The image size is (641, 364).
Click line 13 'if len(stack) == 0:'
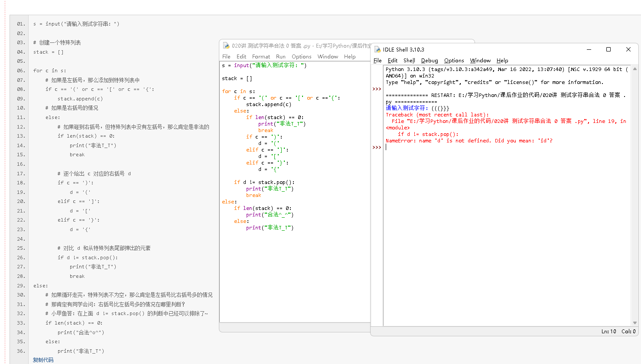[x=86, y=136]
